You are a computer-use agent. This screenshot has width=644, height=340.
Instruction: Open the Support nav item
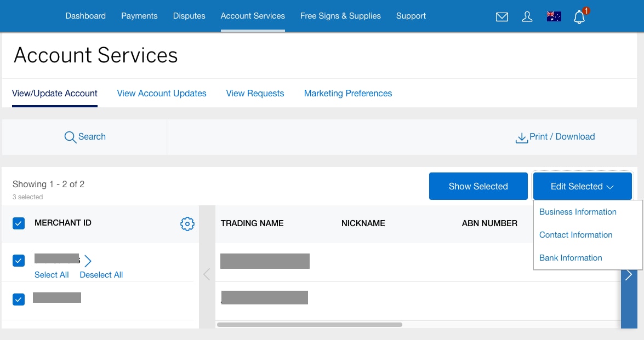(411, 16)
